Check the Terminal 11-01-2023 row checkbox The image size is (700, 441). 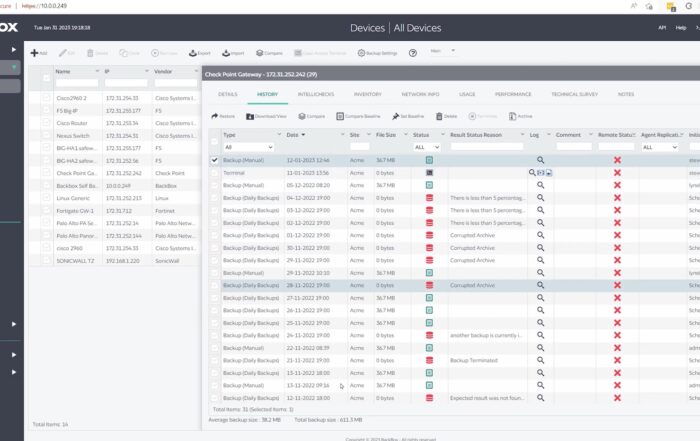[215, 172]
